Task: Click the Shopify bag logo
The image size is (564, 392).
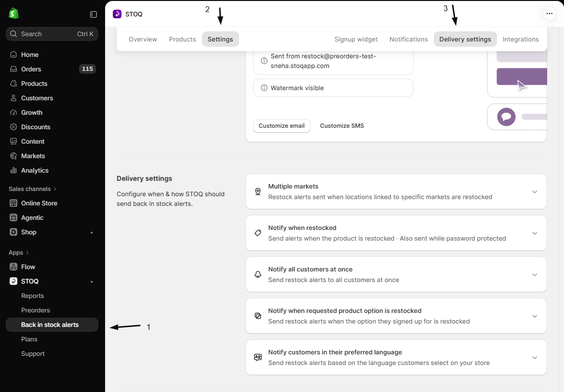Action: [13, 14]
